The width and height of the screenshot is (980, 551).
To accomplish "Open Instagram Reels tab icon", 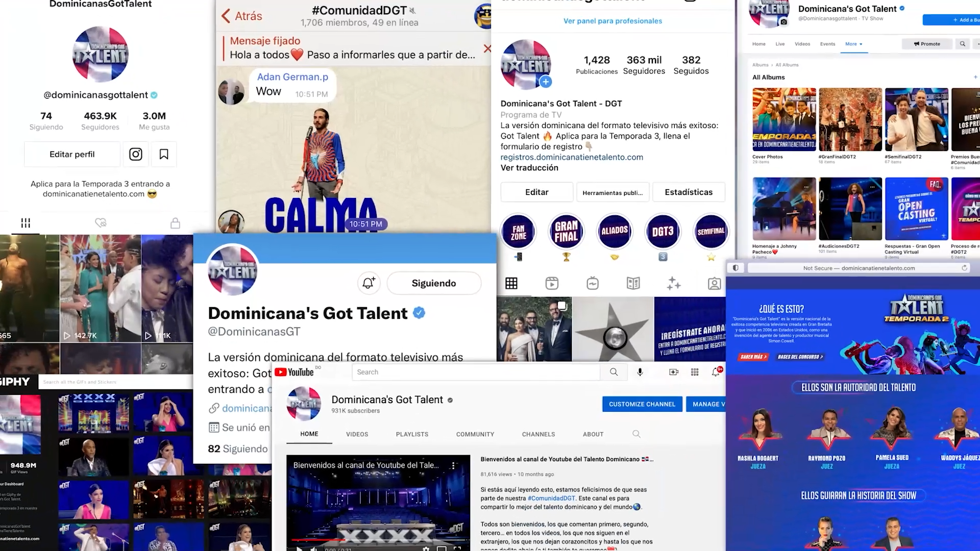I will click(x=552, y=283).
